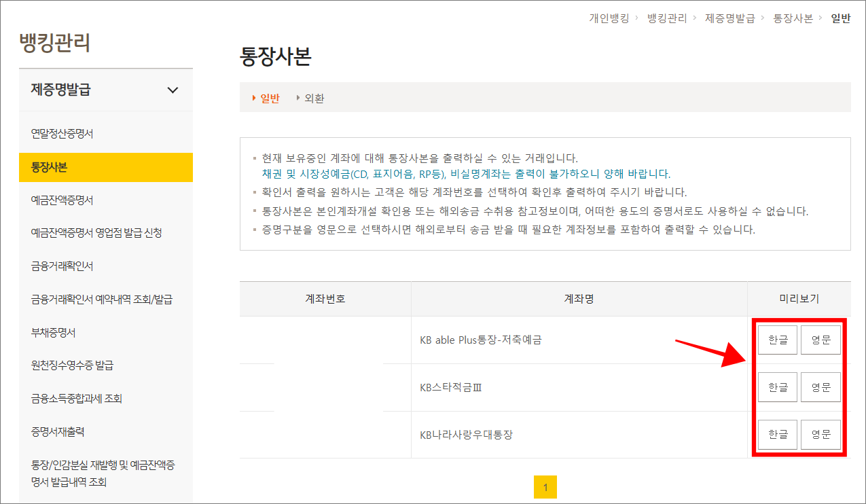The width and height of the screenshot is (866, 504).
Task: Open 금융거래확인서 sidebar item
Action: point(62,266)
